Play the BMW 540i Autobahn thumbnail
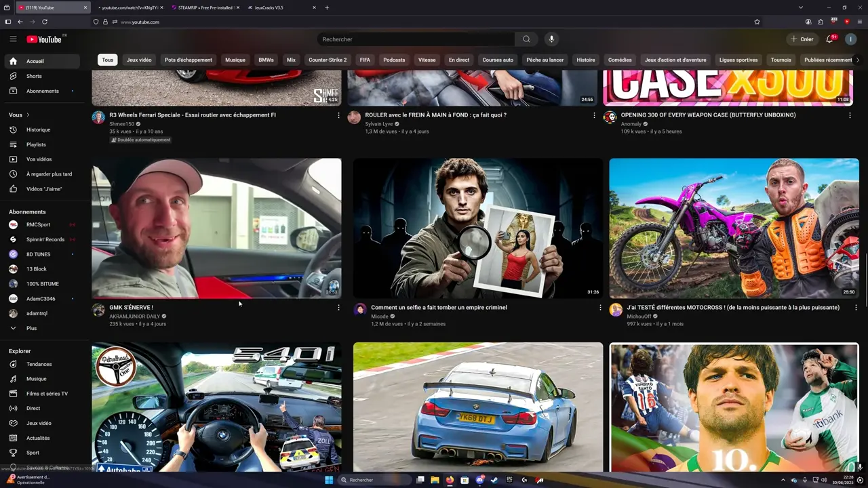 click(x=216, y=407)
